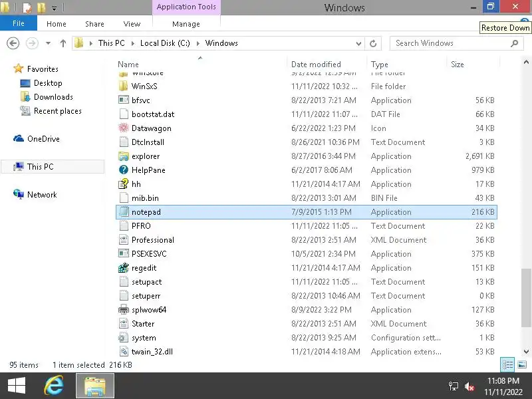
Task: Select the Application Tools contextual tab
Action: [x=186, y=7]
